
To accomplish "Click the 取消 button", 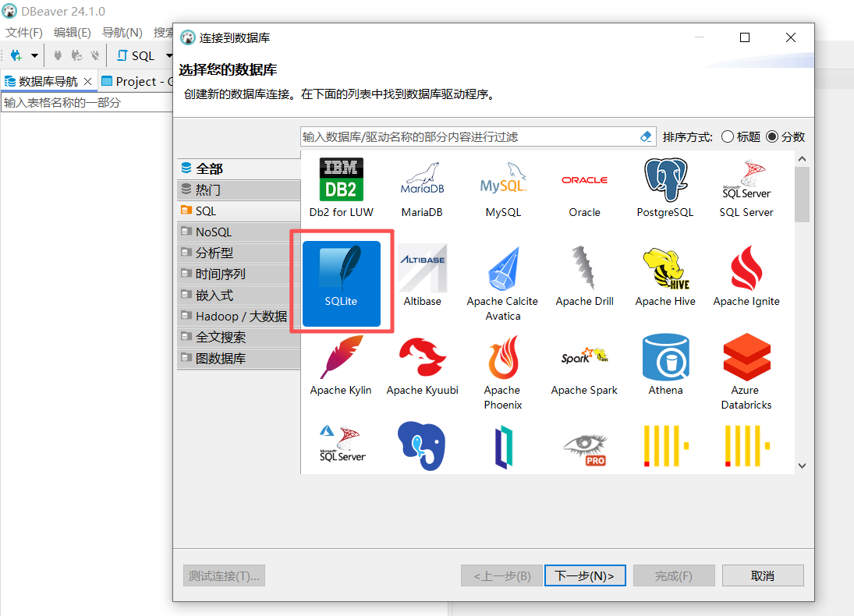I will 763,575.
